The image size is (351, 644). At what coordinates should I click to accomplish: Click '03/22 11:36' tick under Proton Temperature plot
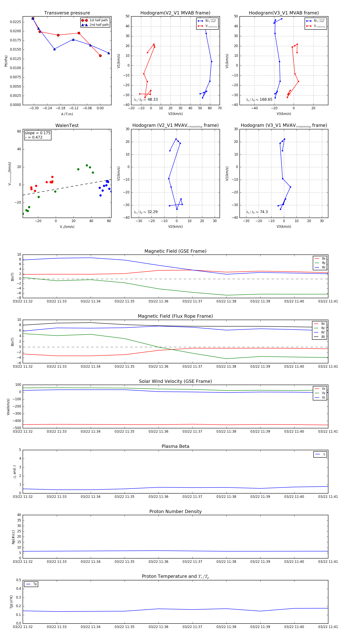pyautogui.click(x=158, y=627)
